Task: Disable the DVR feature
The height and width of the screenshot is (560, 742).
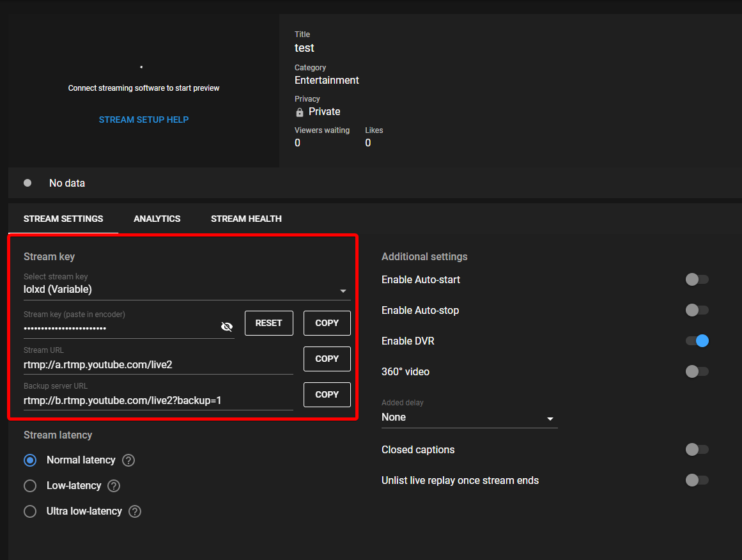Action: click(697, 341)
